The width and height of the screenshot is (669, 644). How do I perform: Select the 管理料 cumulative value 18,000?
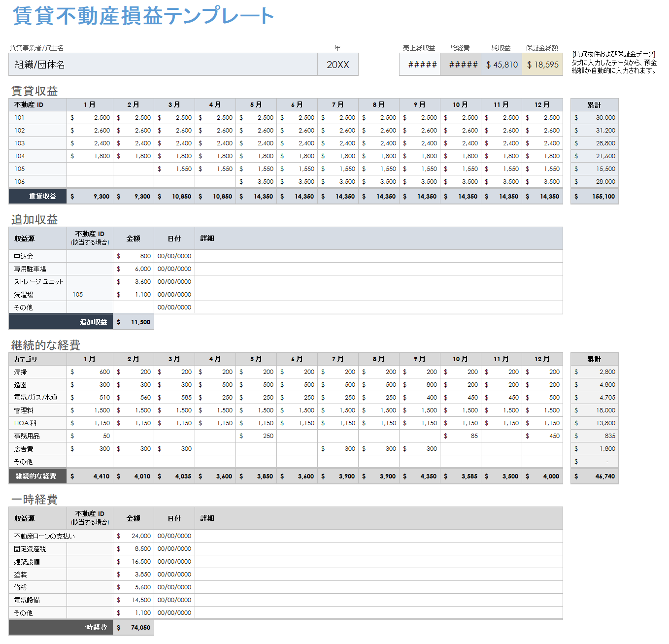pos(595,410)
